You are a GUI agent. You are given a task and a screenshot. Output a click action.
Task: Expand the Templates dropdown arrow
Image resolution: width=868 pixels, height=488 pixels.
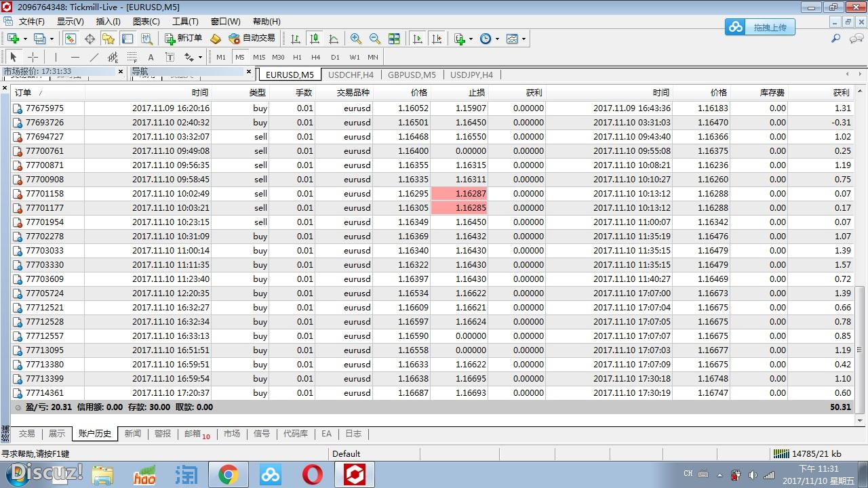(524, 39)
